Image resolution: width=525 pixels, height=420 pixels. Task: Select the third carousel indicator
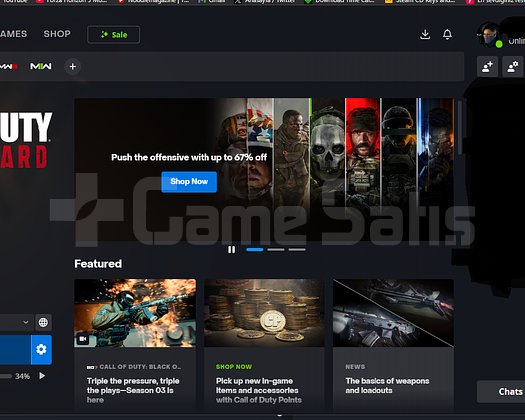click(x=297, y=250)
